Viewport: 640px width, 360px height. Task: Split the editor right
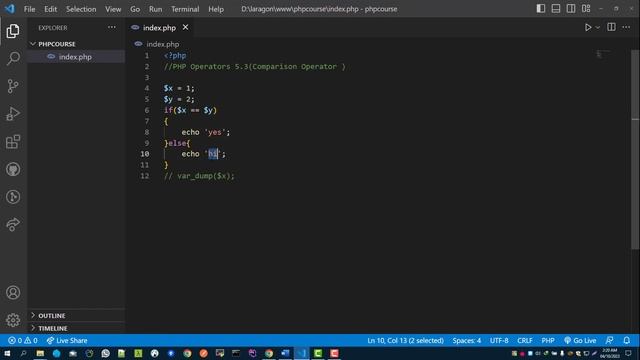(611, 27)
